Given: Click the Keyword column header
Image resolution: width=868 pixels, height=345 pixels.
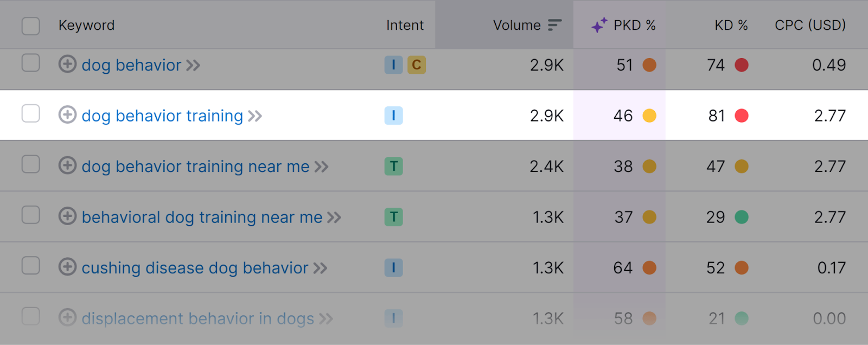Looking at the screenshot, I should pos(86,25).
